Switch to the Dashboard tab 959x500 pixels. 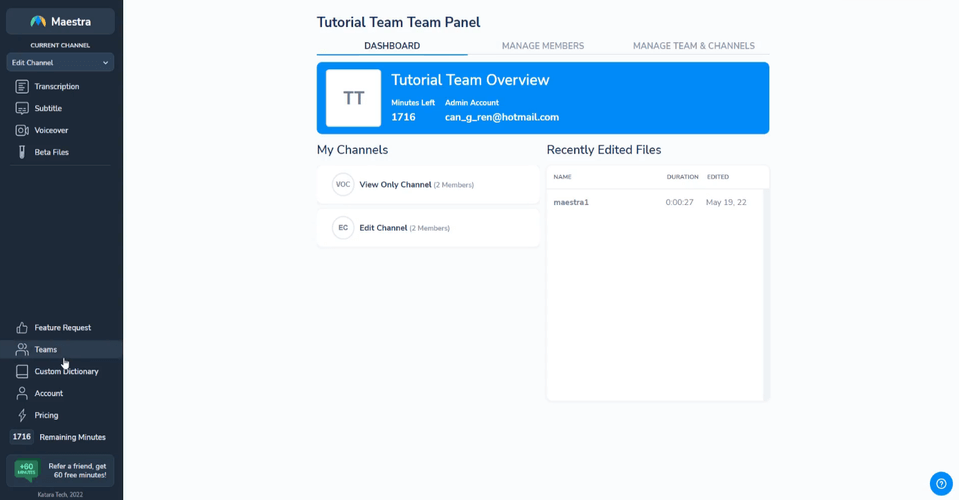[392, 46]
